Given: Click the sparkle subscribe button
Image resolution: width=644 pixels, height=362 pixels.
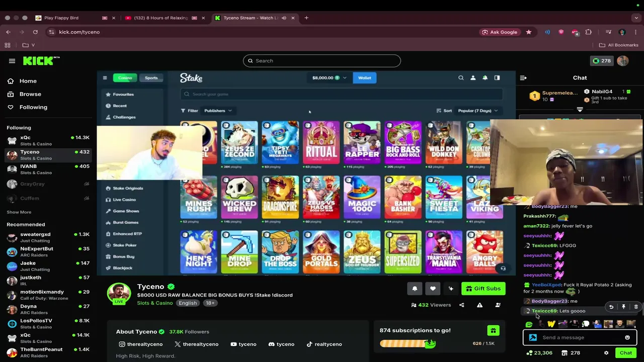Looking at the screenshot, I should 451,289.
